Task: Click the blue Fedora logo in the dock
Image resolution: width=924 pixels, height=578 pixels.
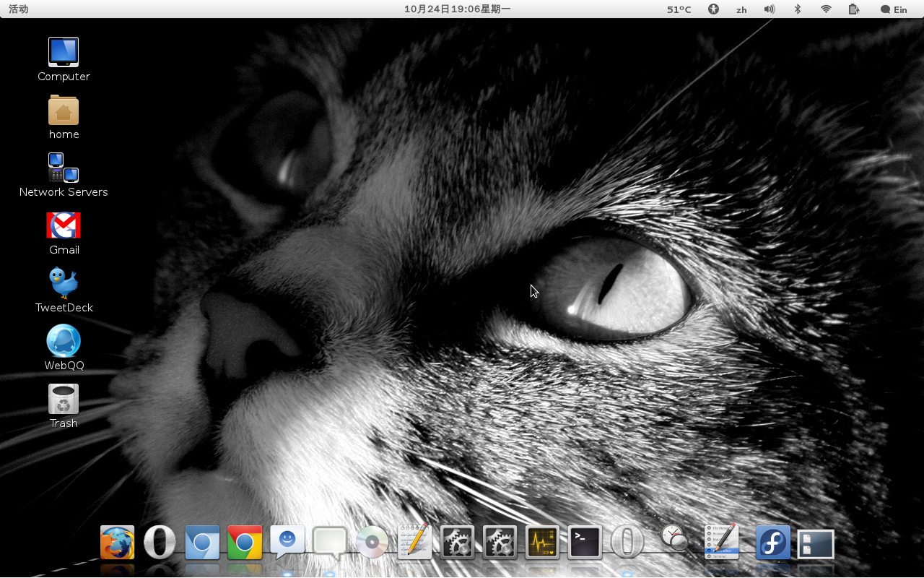Action: click(x=773, y=543)
